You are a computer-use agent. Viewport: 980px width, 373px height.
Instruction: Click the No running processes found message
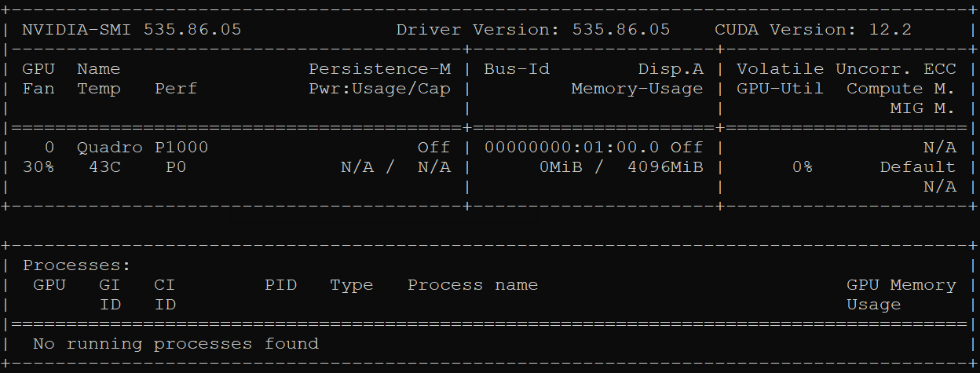click(x=176, y=344)
